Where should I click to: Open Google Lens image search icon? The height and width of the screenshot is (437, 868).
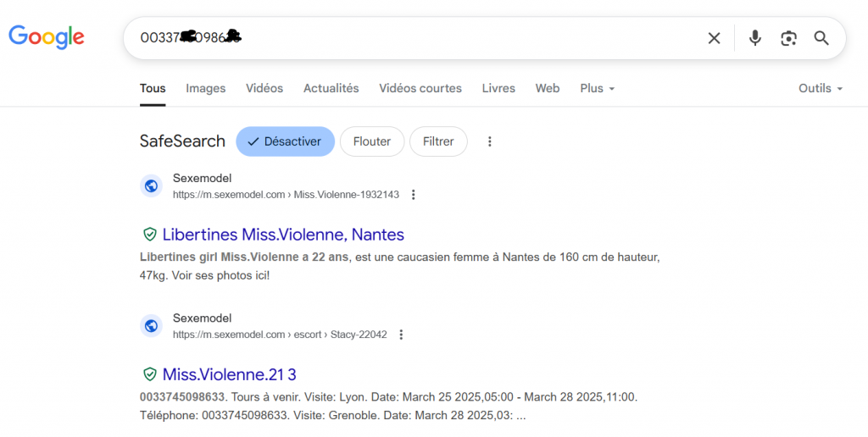coord(788,38)
